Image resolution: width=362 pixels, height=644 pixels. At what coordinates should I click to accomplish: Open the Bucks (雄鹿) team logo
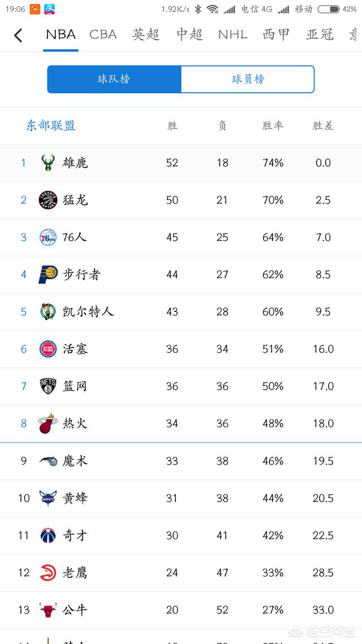48,162
